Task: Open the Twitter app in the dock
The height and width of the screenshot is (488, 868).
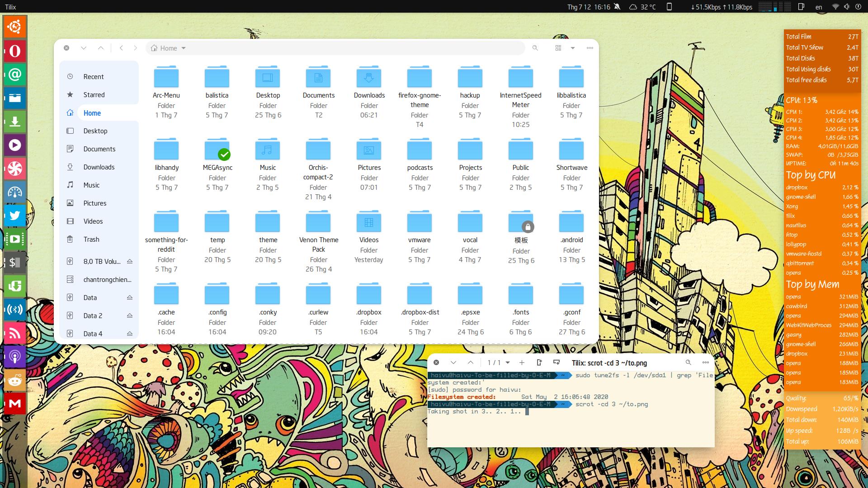Action: coord(15,216)
